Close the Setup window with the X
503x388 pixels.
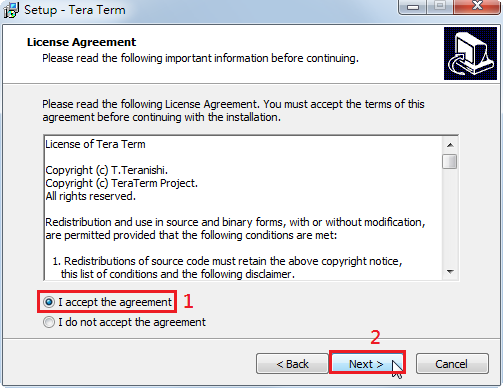tap(477, 6)
